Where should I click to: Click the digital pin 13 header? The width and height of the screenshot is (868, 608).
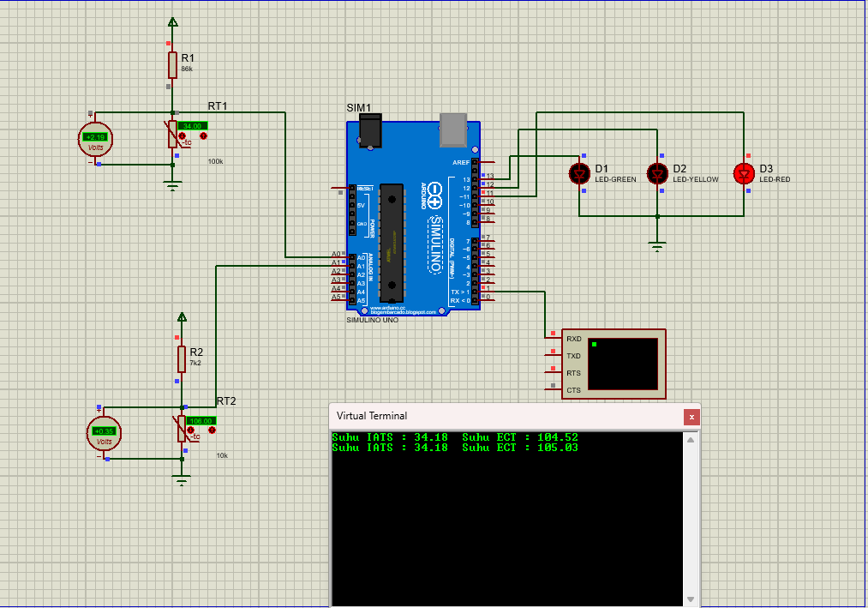tap(475, 179)
